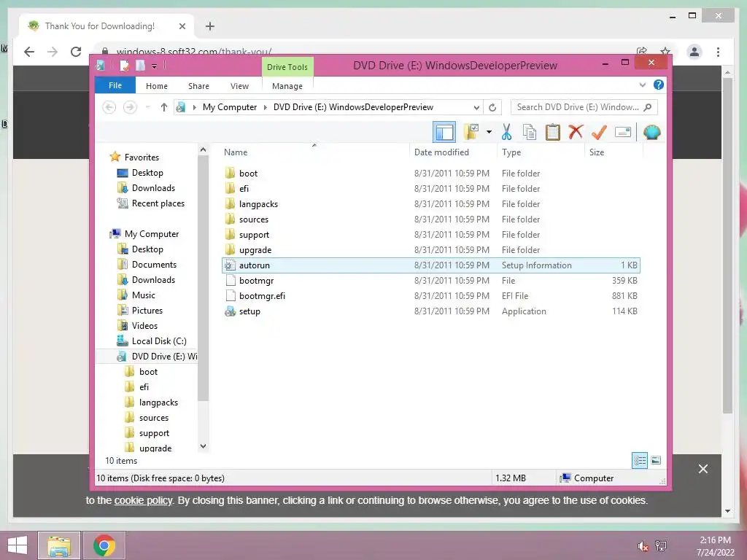747x560 pixels.
Task: Open Chrome profile avatar button
Action: click(694, 52)
